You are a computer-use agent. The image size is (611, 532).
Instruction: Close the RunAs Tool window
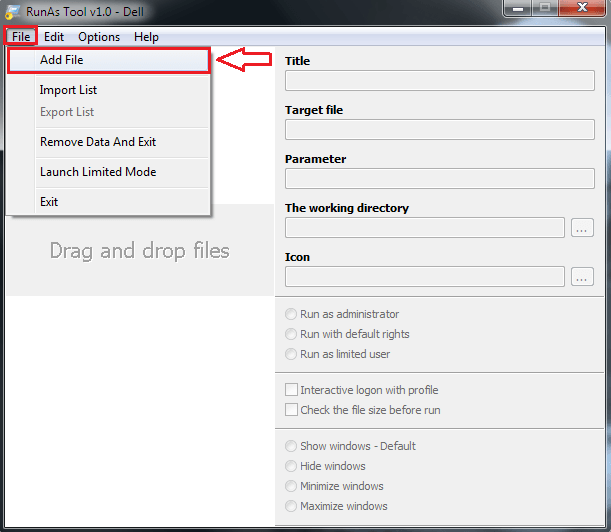point(582,8)
